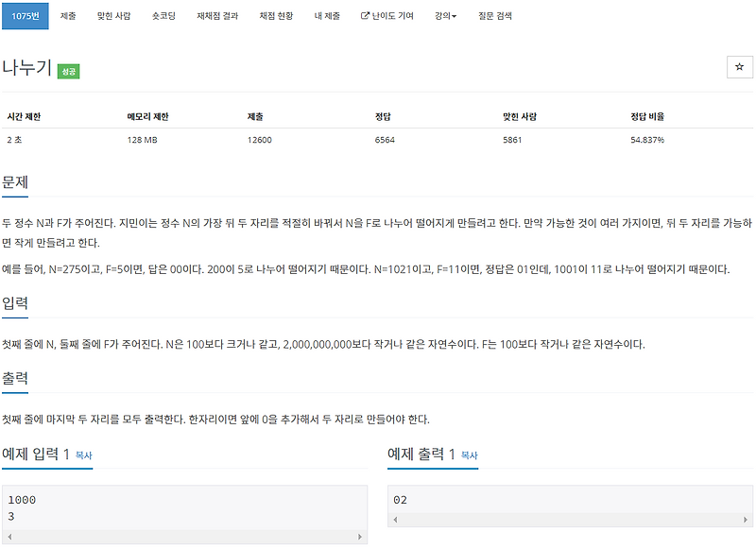Toggle the star favorite icon
The width and height of the screenshot is (756, 549).
click(740, 67)
